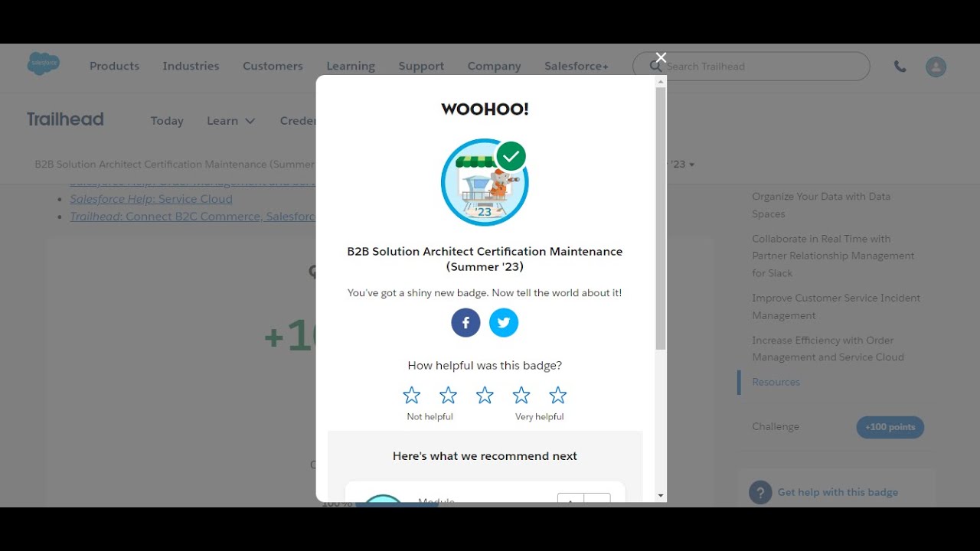Screen dimensions: 980x551
Task: Open the Company menu
Action: click(x=494, y=67)
